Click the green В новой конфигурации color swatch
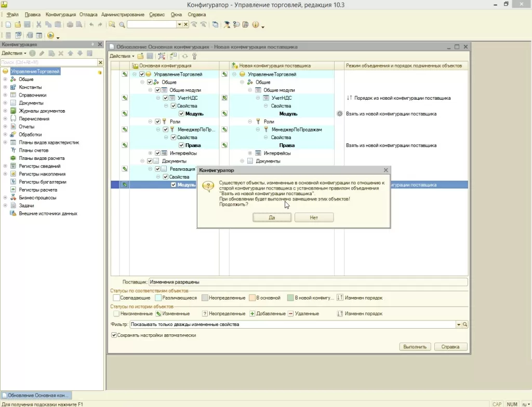The height and width of the screenshot is (407, 532). pyautogui.click(x=290, y=298)
